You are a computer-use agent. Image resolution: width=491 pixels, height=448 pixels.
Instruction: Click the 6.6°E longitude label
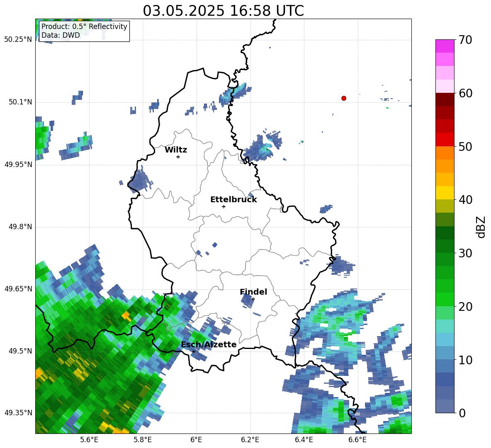[357, 440]
